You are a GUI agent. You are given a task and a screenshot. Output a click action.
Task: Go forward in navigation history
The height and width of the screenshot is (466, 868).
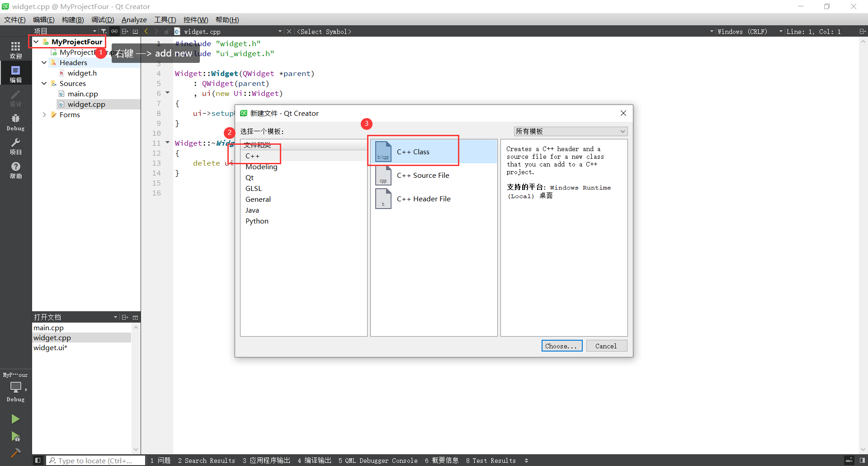[156, 31]
